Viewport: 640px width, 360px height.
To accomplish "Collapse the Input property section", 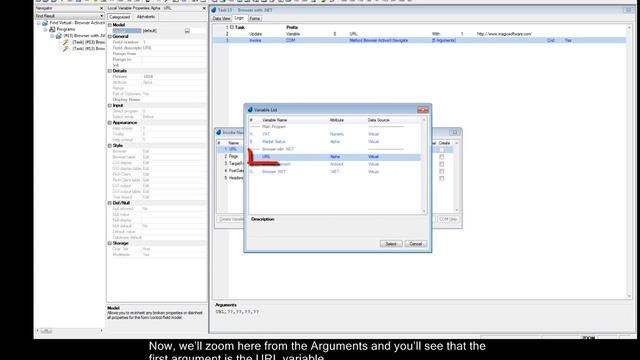I will point(110,105).
